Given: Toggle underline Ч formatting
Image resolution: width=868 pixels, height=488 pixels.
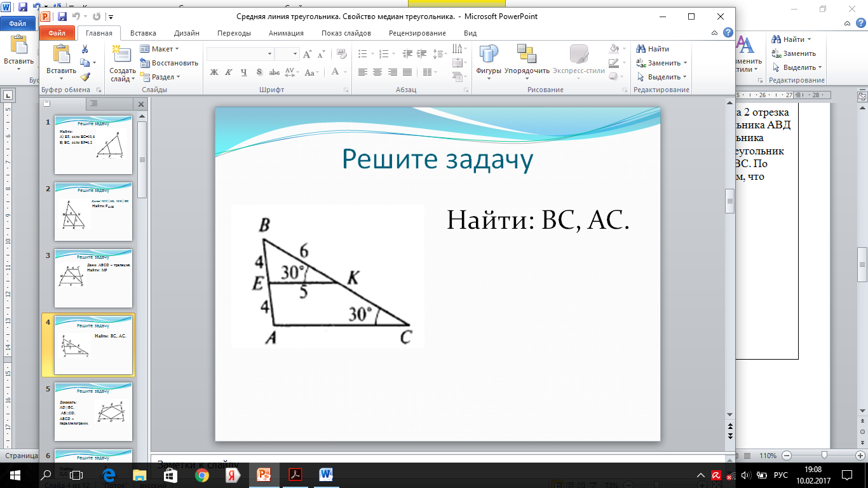Looking at the screenshot, I should (243, 72).
